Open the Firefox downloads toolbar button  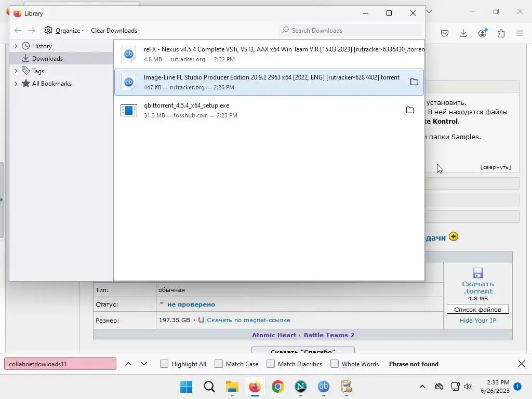pos(463,33)
